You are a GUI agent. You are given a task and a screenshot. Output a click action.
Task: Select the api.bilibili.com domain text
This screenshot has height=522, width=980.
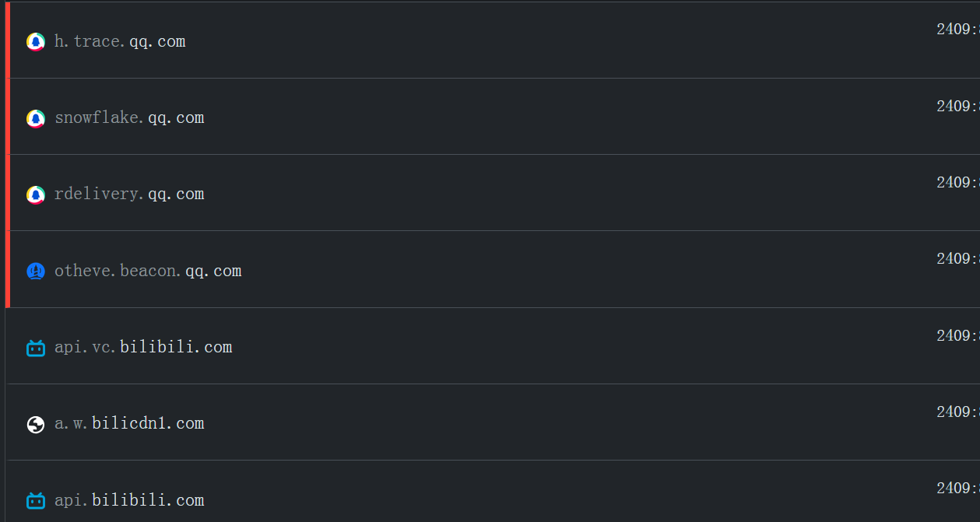129,500
